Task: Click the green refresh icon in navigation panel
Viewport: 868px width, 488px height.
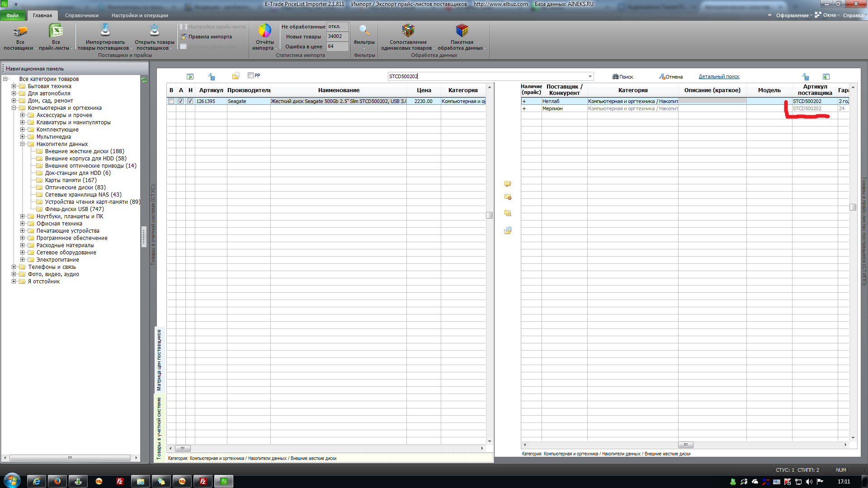Action: [x=144, y=80]
